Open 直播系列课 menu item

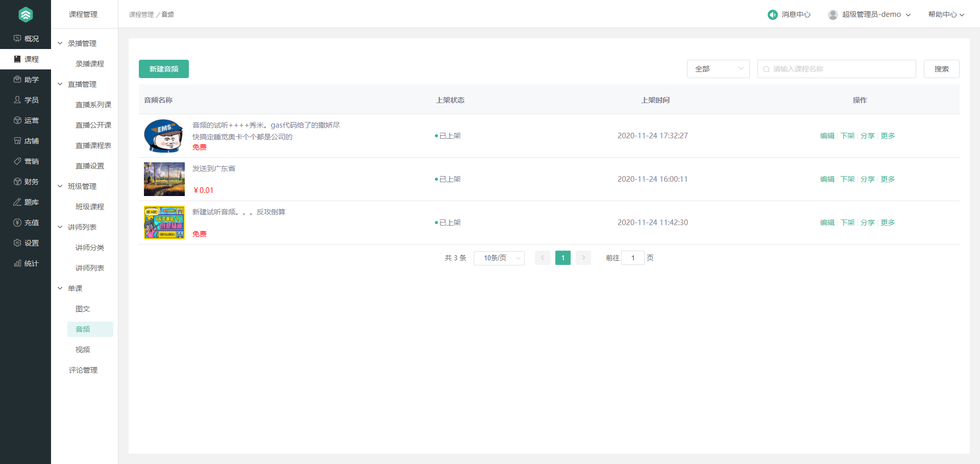(93, 105)
